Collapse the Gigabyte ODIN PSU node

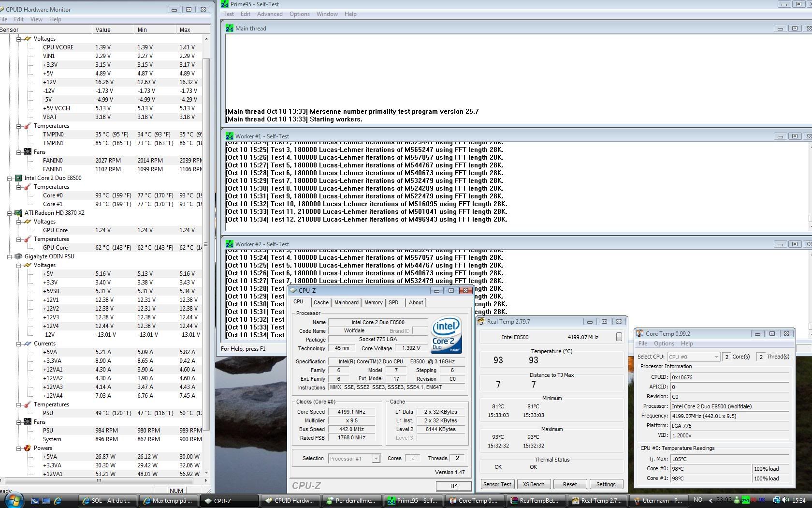tap(9, 256)
